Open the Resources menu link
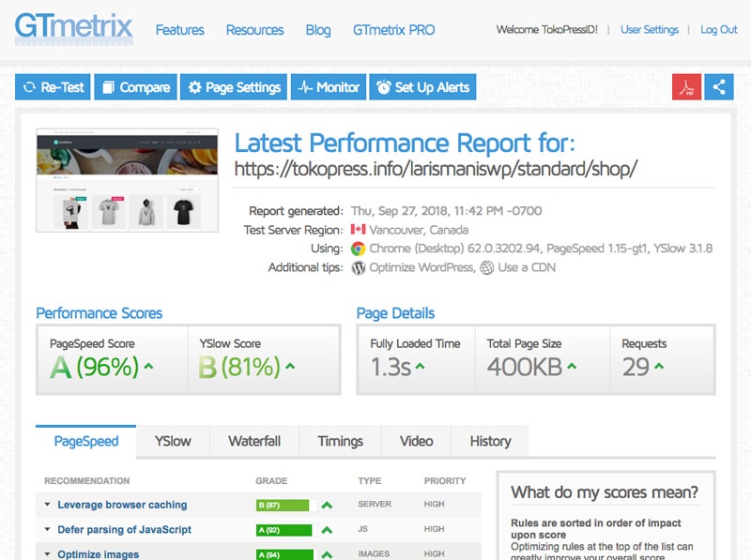Viewport: 751px width, 560px height. coord(254,30)
